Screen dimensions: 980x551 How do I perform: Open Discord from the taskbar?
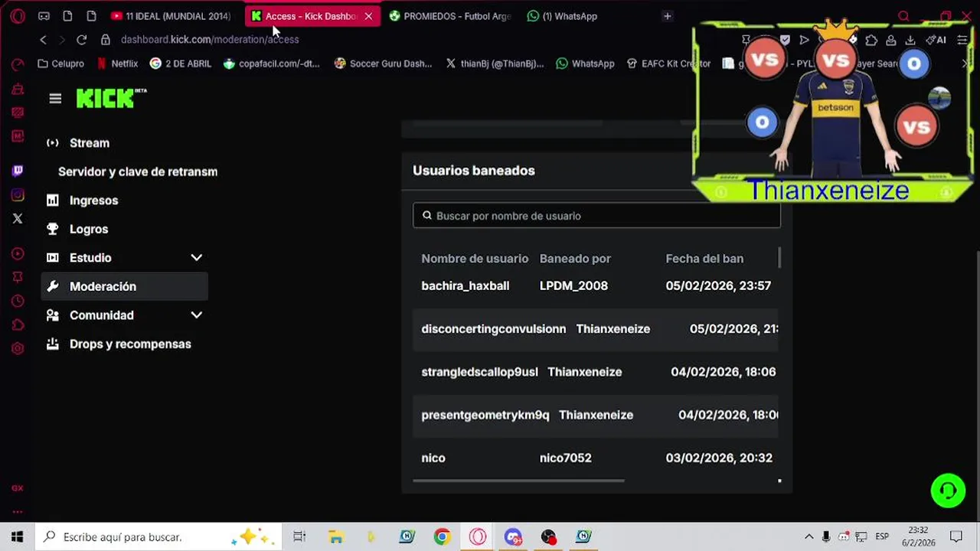[x=513, y=536]
